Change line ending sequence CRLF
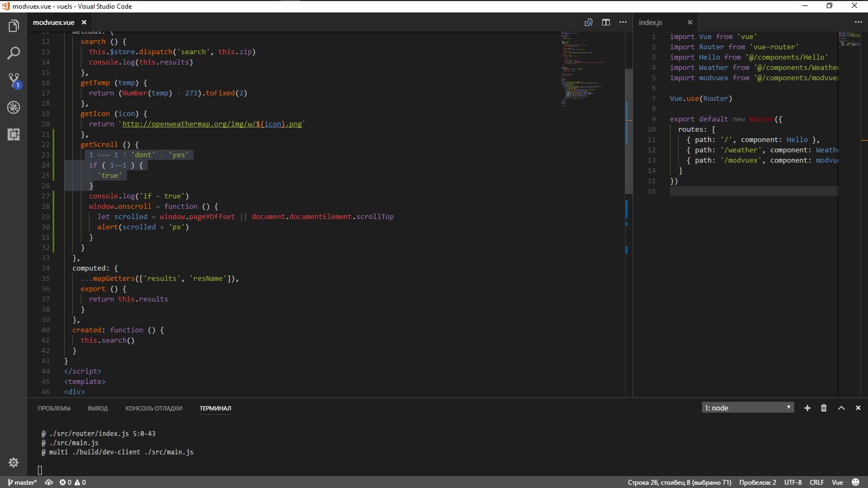868x488 pixels. [816, 482]
